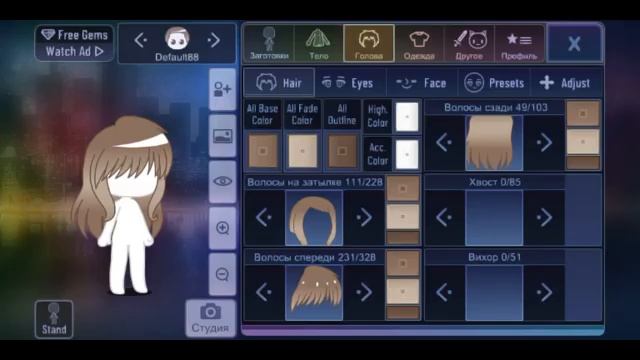Screen dimensions: 640x360
Task: Previous Волосы спереди front hair style
Action: coord(264,292)
